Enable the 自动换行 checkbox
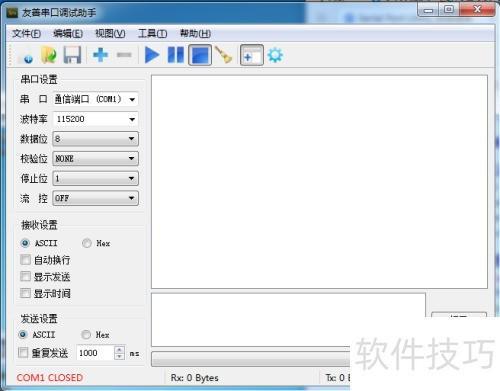 pyautogui.click(x=25, y=260)
